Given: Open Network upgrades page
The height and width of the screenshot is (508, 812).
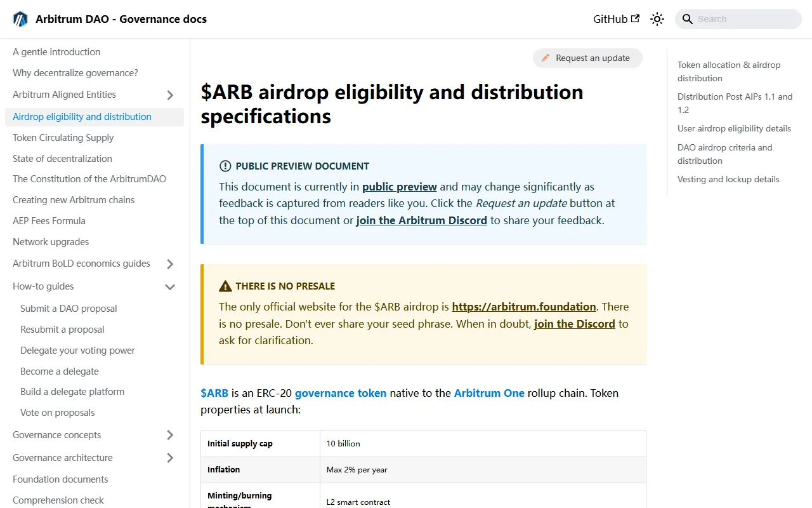Looking at the screenshot, I should (51, 242).
